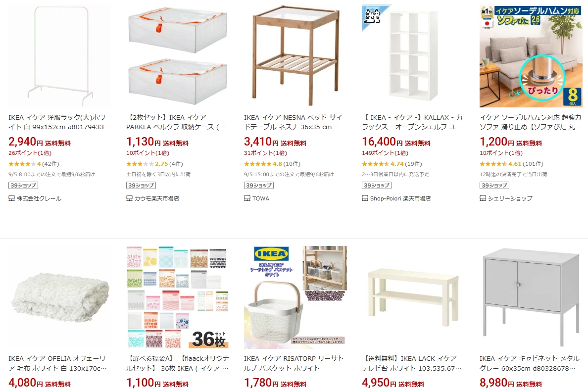Viewport: 588px width, 390px height.
Task: Click star rating of NESNA bedside table
Action: [258, 164]
